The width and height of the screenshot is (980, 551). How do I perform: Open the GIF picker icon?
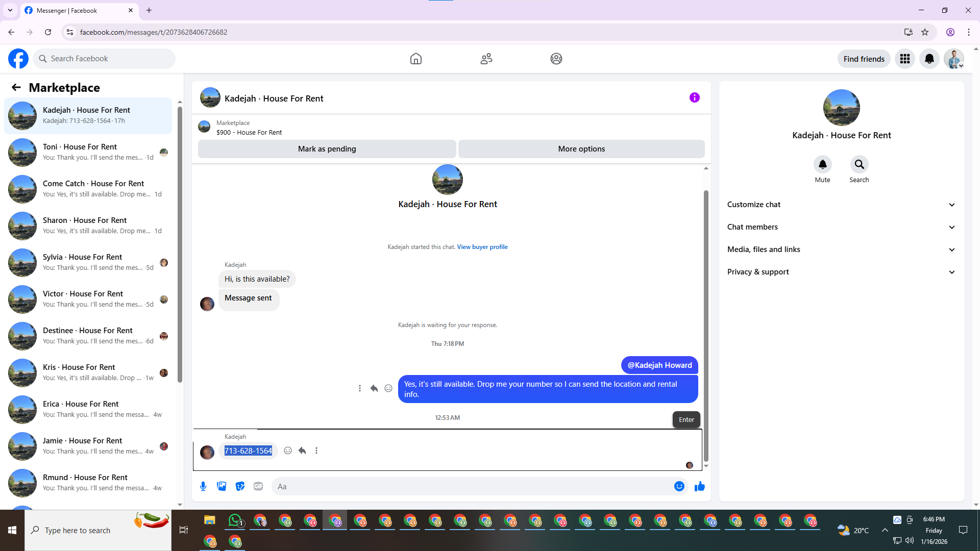pyautogui.click(x=258, y=486)
